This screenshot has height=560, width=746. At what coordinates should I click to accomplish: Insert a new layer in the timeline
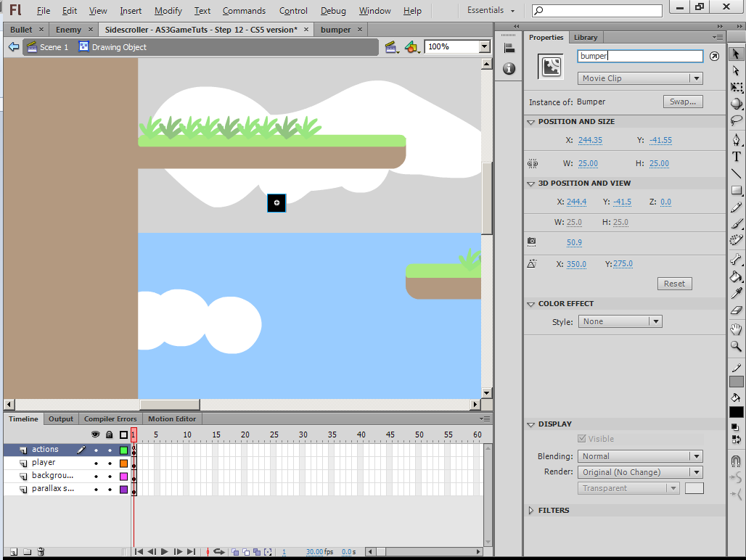13,551
